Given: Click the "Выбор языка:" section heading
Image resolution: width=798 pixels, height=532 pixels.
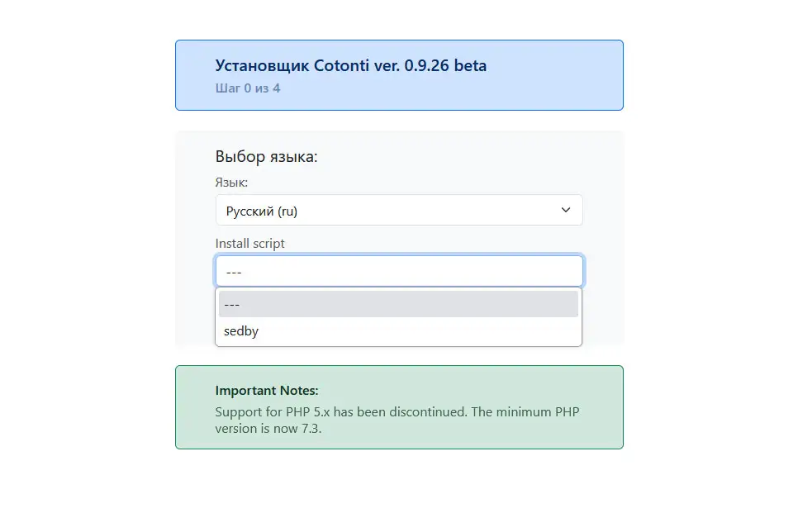Looking at the screenshot, I should (266, 156).
